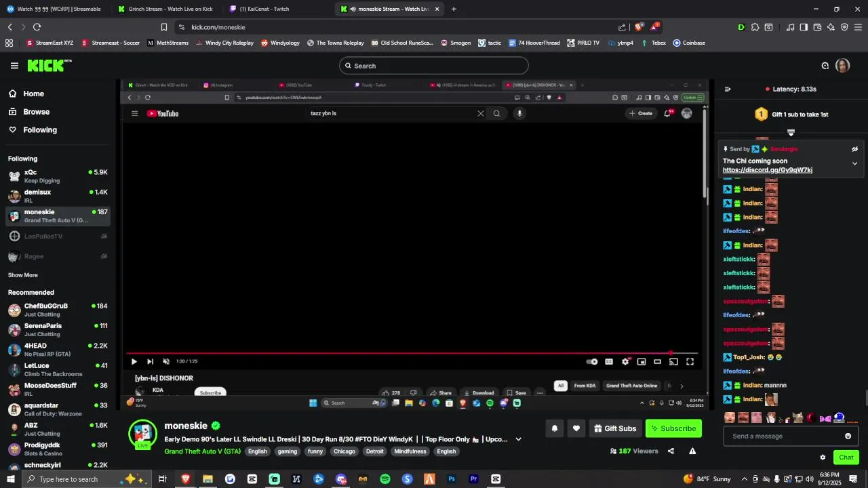This screenshot has width=868, height=488.
Task: Open ChefBuGGruB in Recommended list
Action: point(57,310)
